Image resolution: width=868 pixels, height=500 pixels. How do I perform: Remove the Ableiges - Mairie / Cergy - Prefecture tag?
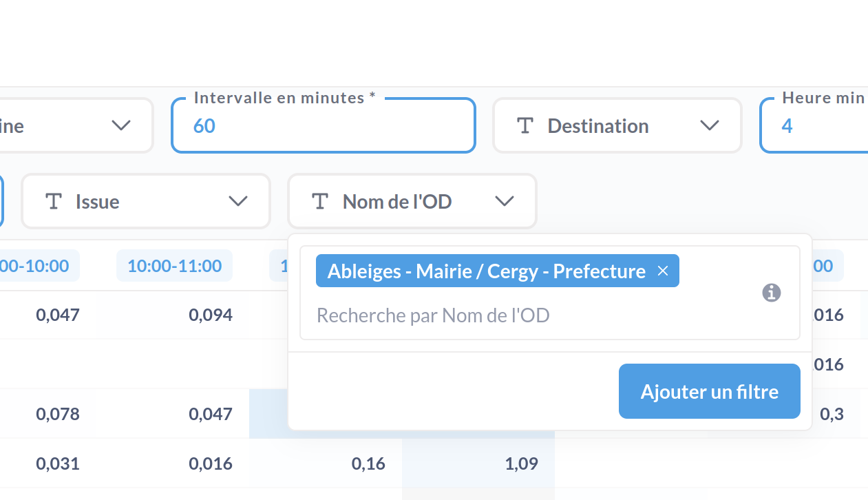[x=663, y=271]
